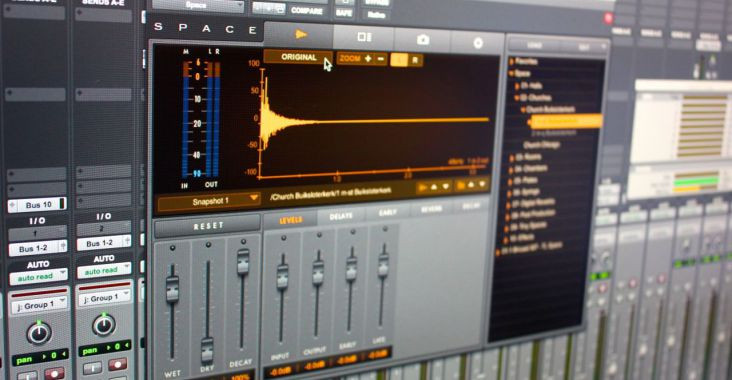The width and height of the screenshot is (732, 380).
Task: Zoom out waveform with minus icon
Action: (x=380, y=59)
